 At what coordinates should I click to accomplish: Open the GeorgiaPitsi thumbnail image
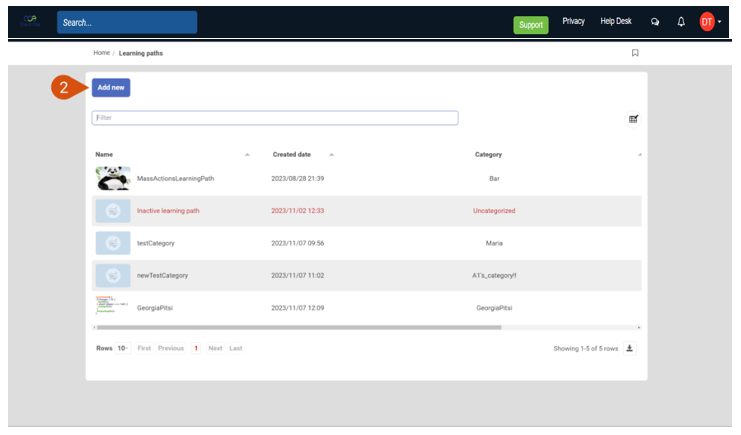[112, 306]
